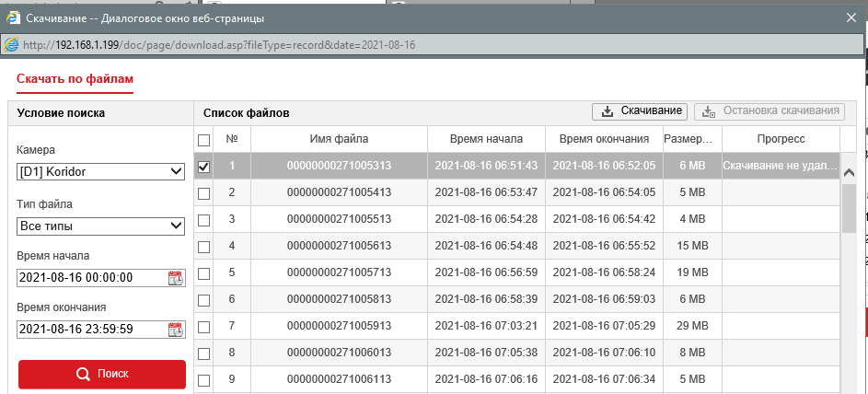868x394 pixels.
Task: Select checkbox for file 7
Action: coord(204,327)
